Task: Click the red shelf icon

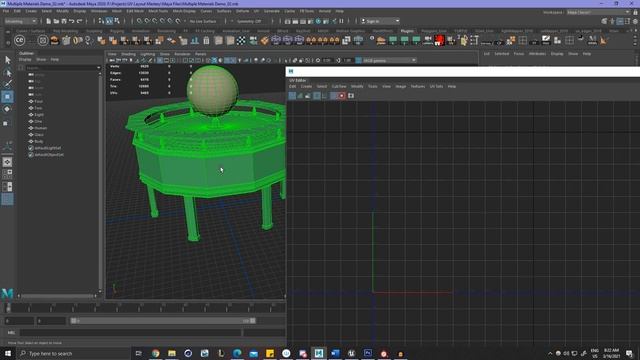Action: pos(439,40)
